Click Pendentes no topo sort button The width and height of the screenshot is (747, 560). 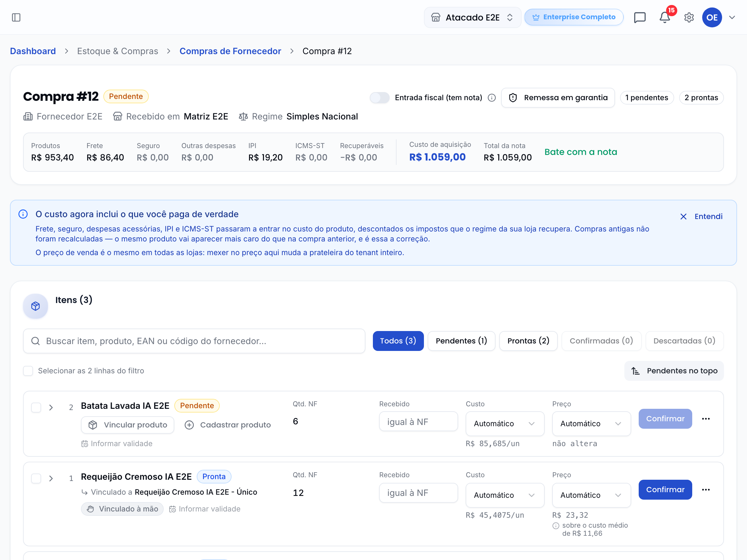(x=674, y=371)
